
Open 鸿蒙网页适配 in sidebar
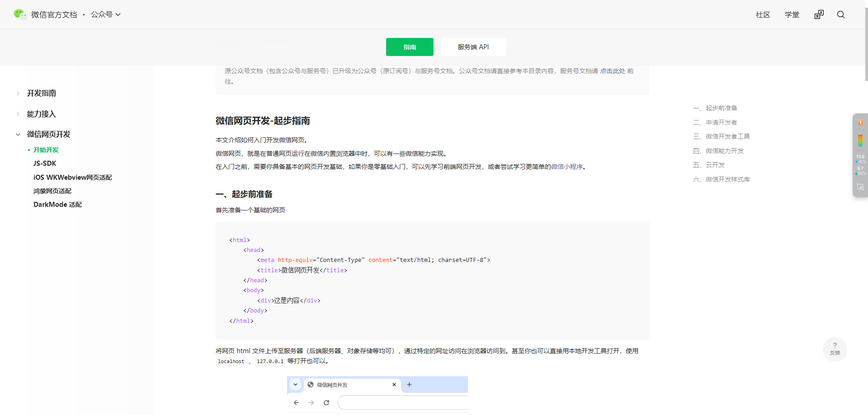coord(52,191)
